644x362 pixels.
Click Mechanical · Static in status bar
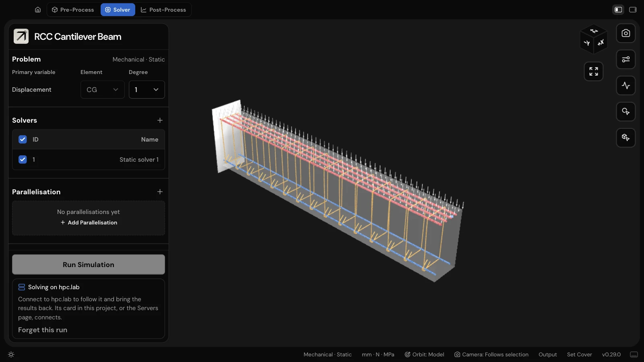point(328,354)
